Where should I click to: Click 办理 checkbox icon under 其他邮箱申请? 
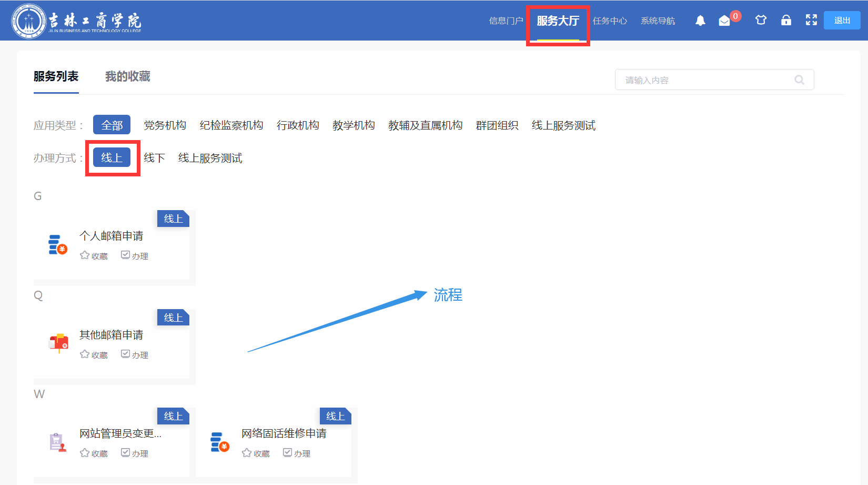pos(126,354)
